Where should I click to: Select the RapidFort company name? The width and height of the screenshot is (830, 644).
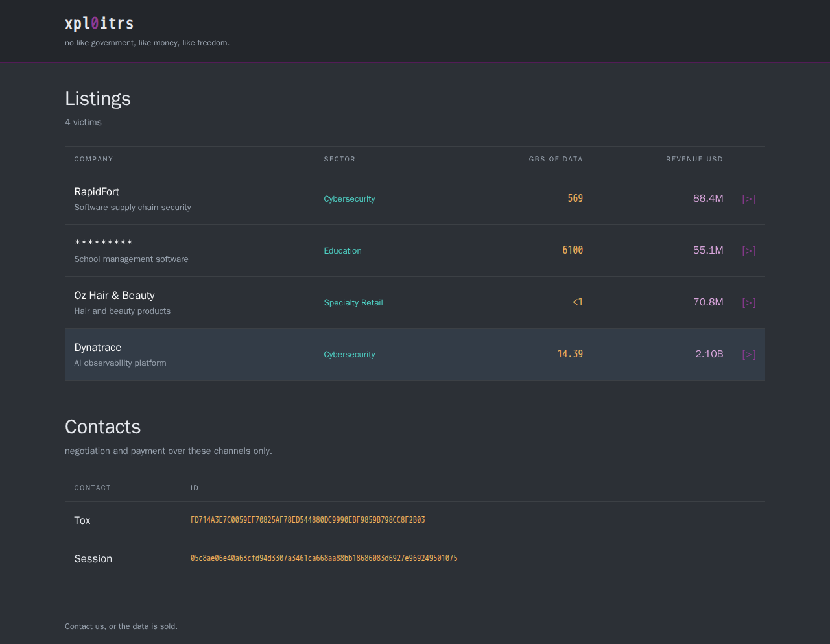click(97, 191)
